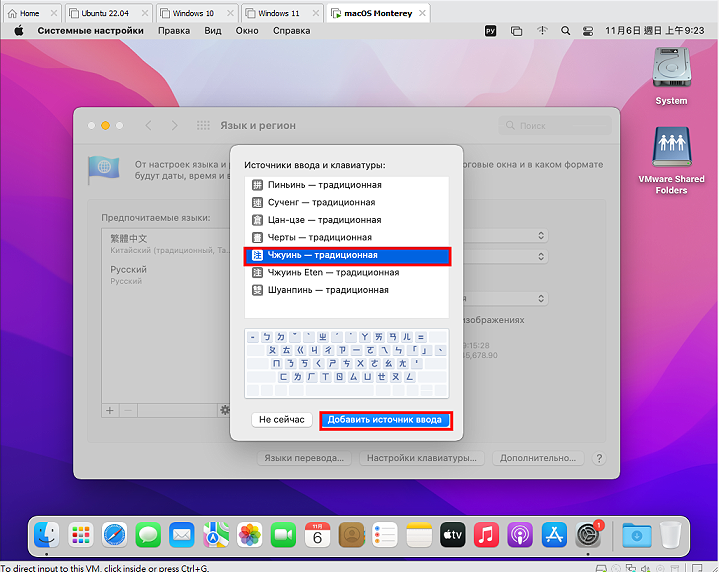The height and width of the screenshot is (572, 720).
Task: Go back in System Preferences
Action: coord(148,125)
